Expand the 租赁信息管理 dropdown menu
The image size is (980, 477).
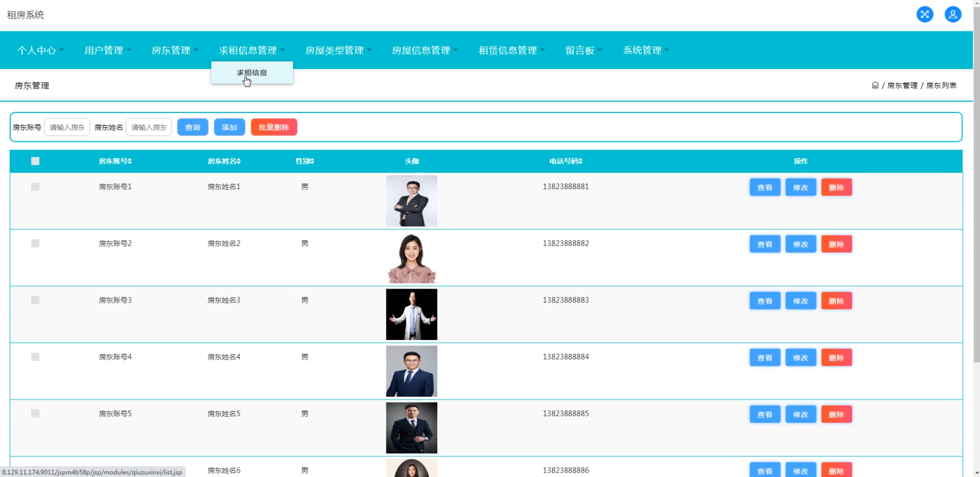pos(512,50)
